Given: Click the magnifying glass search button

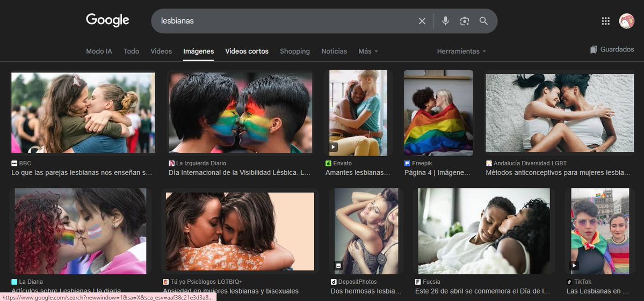Looking at the screenshot, I should pyautogui.click(x=483, y=21).
